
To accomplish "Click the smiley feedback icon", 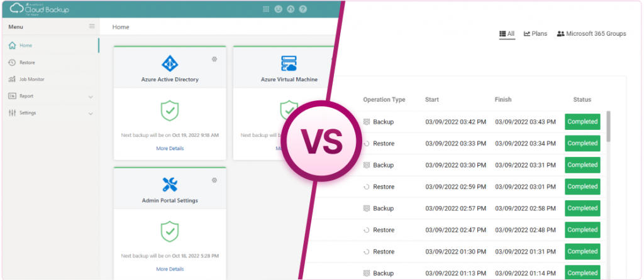I will tap(278, 9).
